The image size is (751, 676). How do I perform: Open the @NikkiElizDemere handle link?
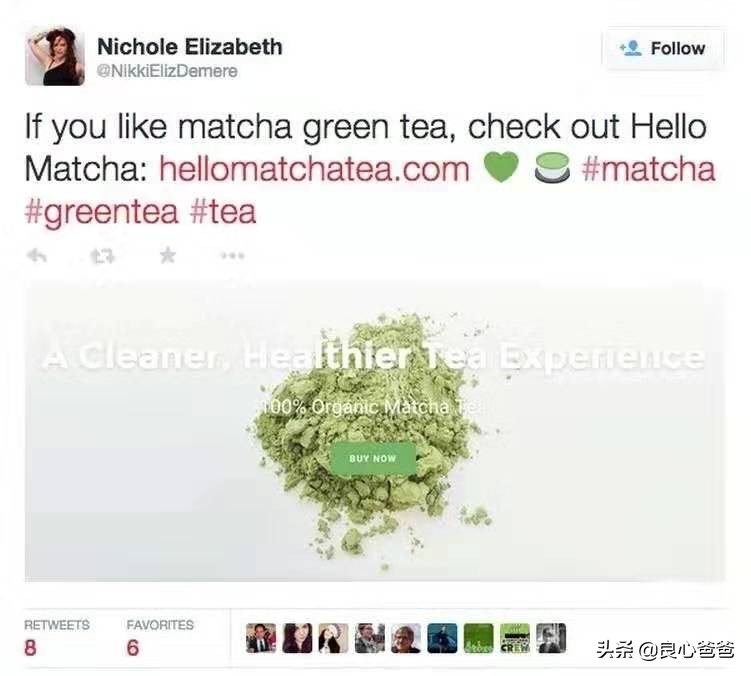tap(167, 71)
